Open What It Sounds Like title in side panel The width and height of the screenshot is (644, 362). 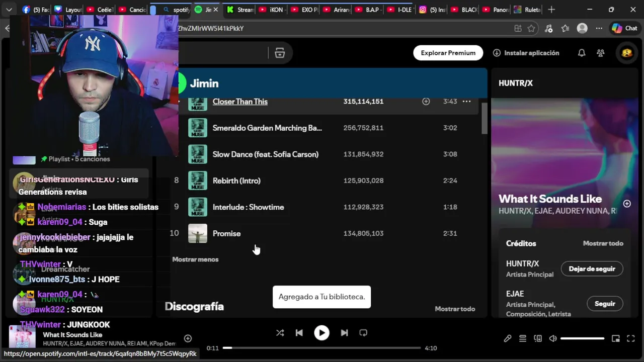click(x=550, y=199)
